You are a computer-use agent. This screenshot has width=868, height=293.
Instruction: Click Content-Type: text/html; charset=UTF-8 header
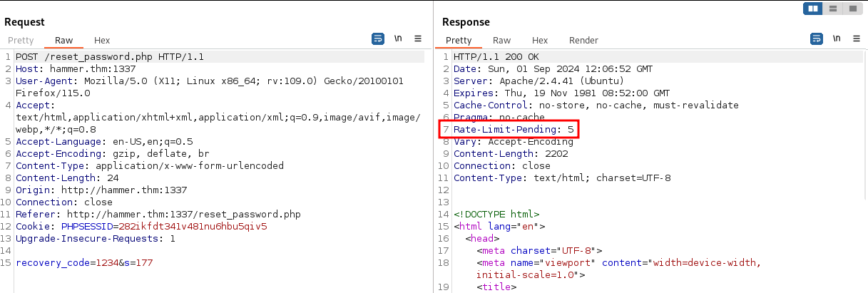562,178
